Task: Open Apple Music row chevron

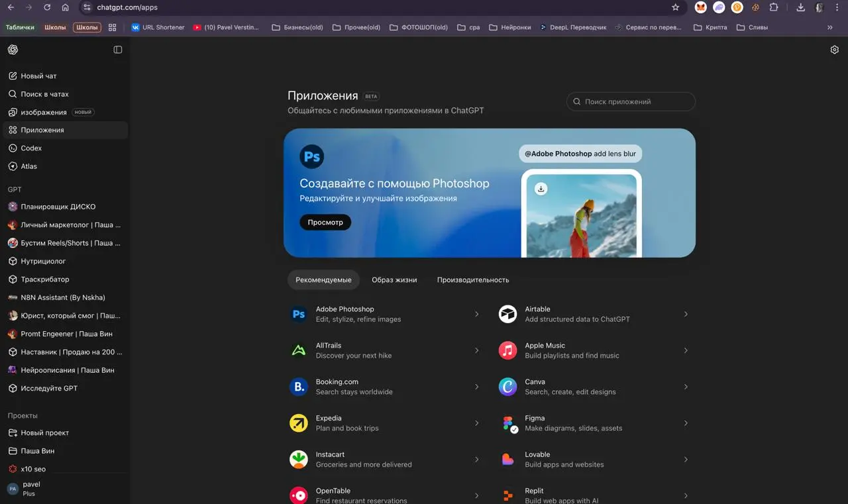Action: (x=686, y=350)
